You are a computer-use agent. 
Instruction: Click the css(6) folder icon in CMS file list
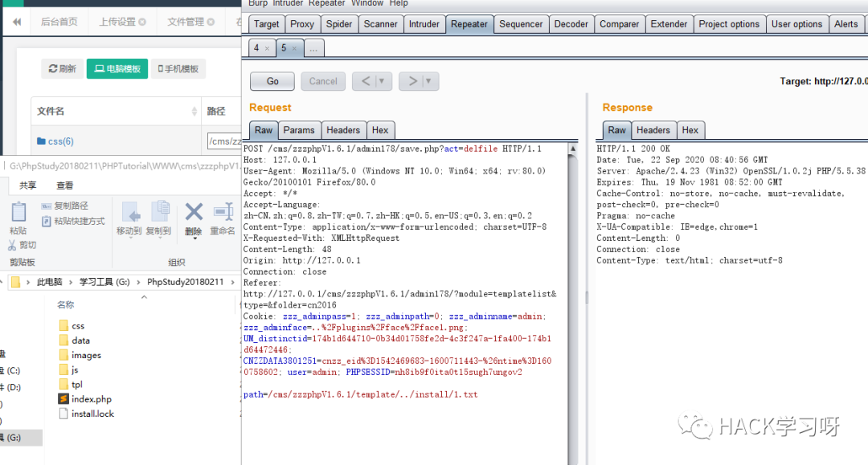coord(41,141)
